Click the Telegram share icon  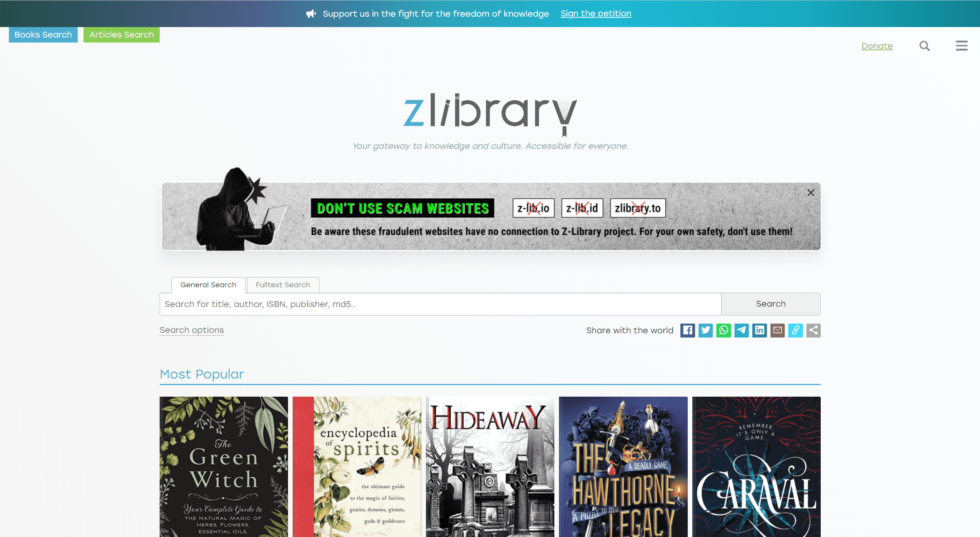coord(741,330)
